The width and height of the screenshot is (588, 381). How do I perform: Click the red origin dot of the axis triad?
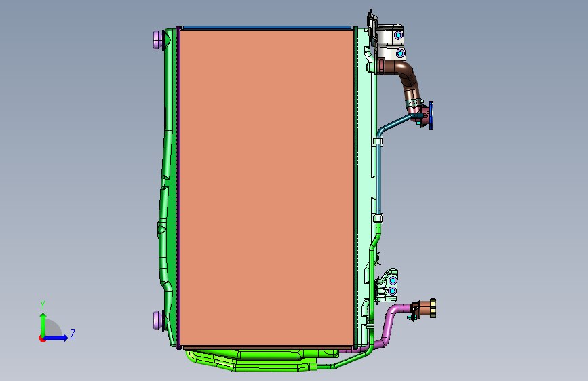42,338
